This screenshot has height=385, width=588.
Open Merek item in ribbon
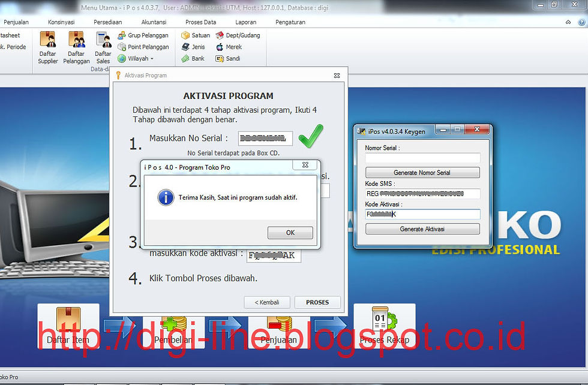(x=229, y=47)
